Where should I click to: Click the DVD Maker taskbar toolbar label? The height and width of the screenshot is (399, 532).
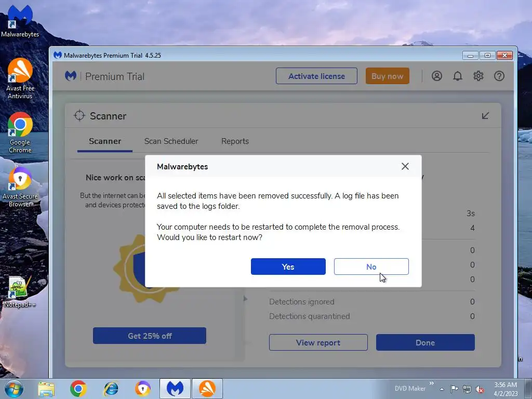[x=410, y=389]
